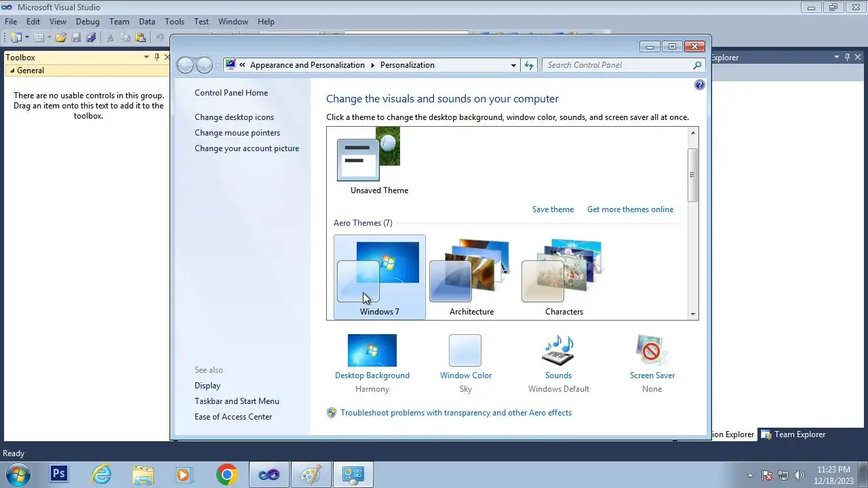The height and width of the screenshot is (488, 868).
Task: Open the Team menu
Action: pyautogui.click(x=119, y=22)
